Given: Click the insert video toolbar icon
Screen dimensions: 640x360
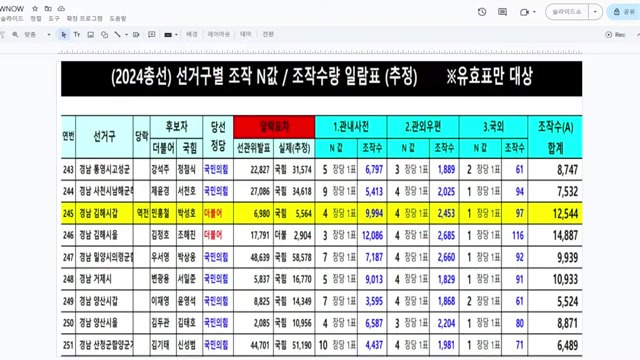Looking at the screenshot, I should 136,35.
